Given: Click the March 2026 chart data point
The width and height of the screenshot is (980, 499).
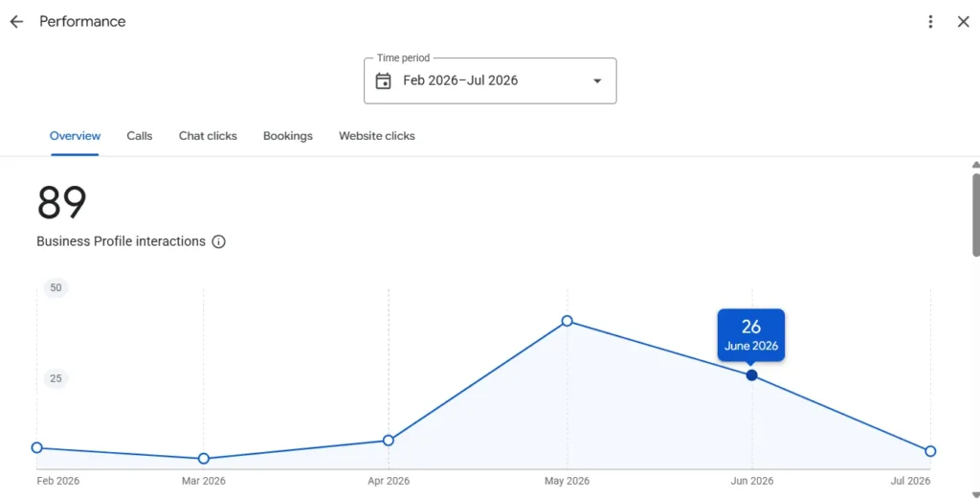Looking at the screenshot, I should click(203, 459).
